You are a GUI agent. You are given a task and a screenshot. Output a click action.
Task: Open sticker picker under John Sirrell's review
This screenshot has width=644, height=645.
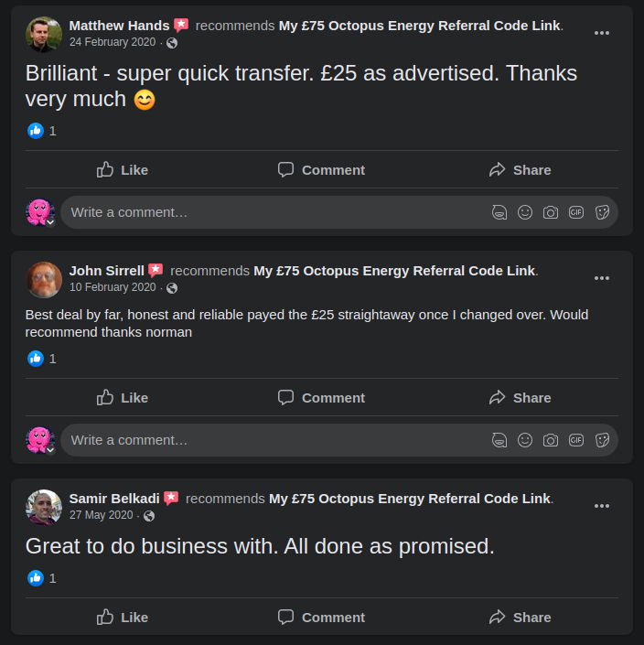coord(602,440)
